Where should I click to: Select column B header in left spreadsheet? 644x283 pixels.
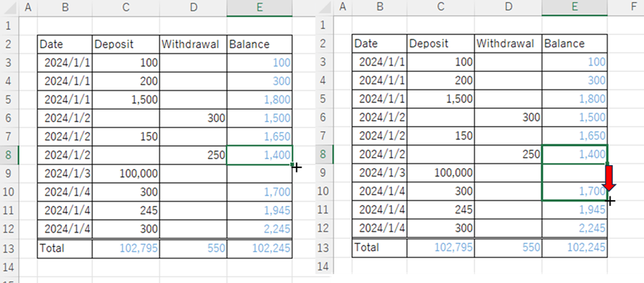[x=65, y=8]
